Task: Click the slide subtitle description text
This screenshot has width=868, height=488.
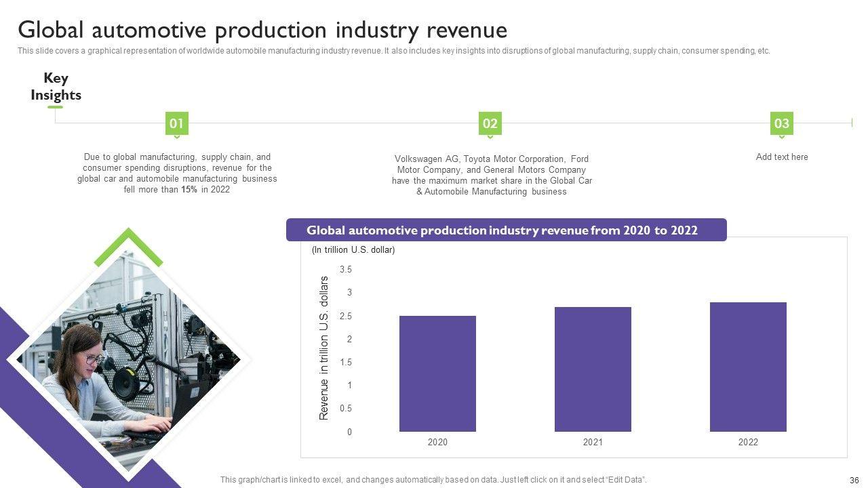Action: [x=393, y=51]
